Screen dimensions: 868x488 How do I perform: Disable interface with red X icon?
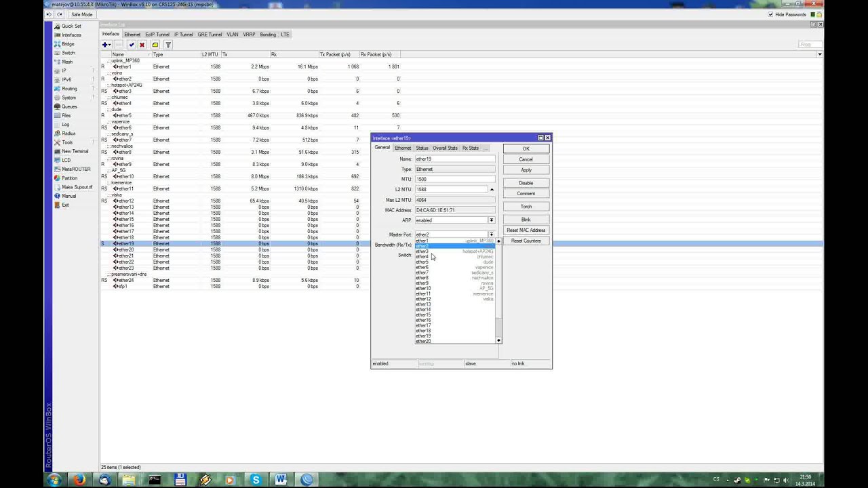142,45
